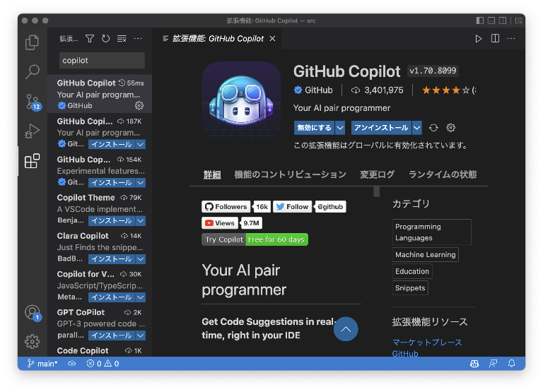Viewport: 543px width, 392px height.
Task: Open notifications bell in status bar
Action: pyautogui.click(x=511, y=364)
